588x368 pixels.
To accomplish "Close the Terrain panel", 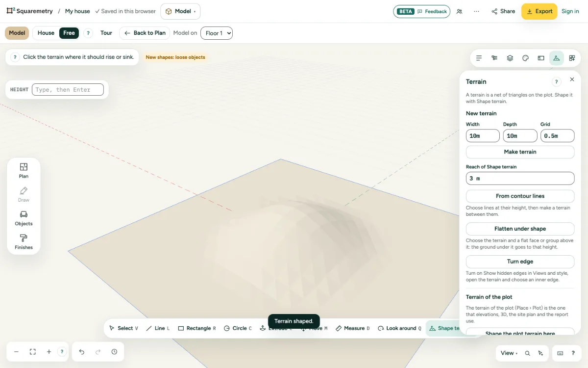I will [572, 79].
